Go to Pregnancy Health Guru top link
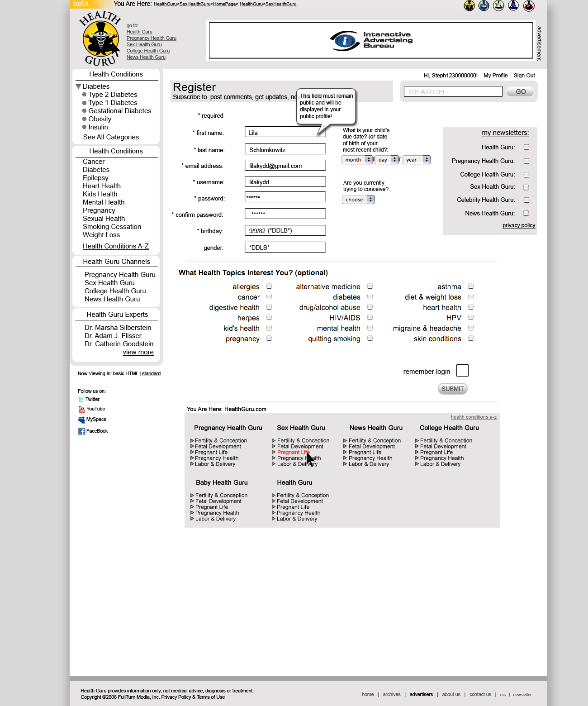 pyautogui.click(x=152, y=38)
